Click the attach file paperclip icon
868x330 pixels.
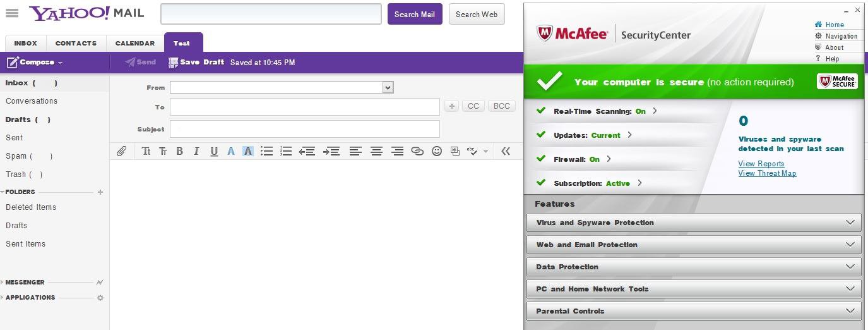point(121,151)
